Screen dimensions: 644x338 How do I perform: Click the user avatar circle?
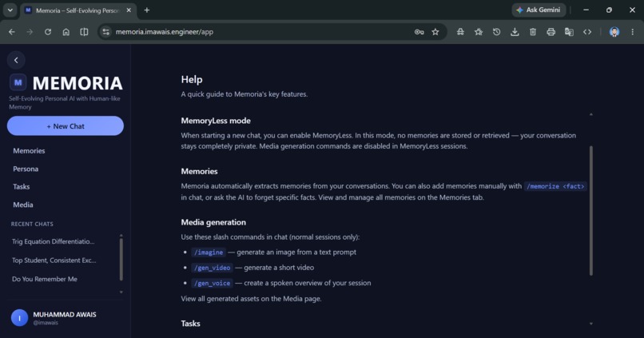point(19,318)
